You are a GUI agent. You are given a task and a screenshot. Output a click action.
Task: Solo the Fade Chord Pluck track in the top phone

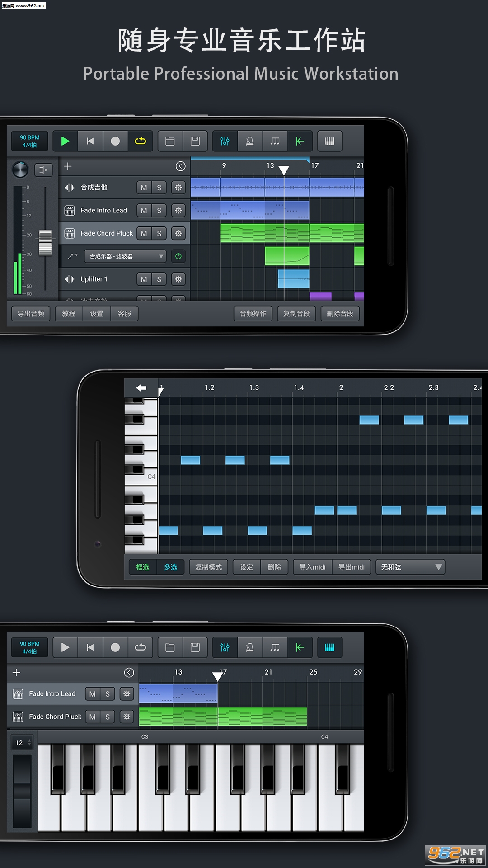point(159,233)
